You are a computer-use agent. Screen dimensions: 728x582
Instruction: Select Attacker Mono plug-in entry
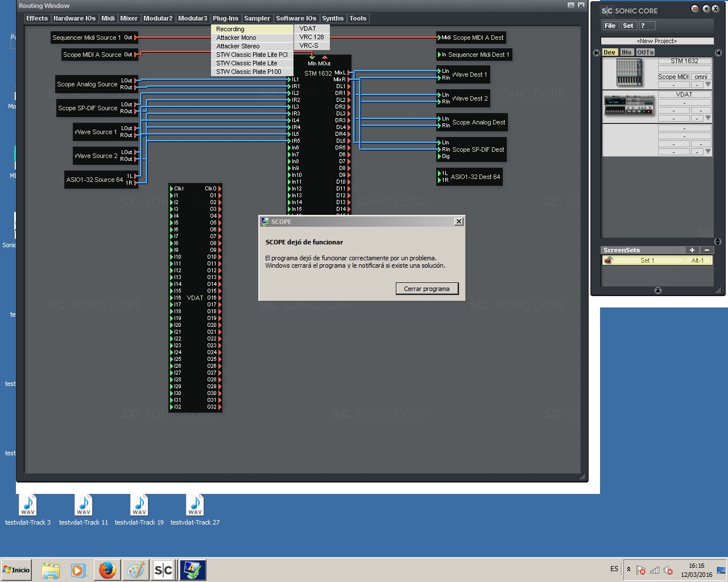pos(252,38)
